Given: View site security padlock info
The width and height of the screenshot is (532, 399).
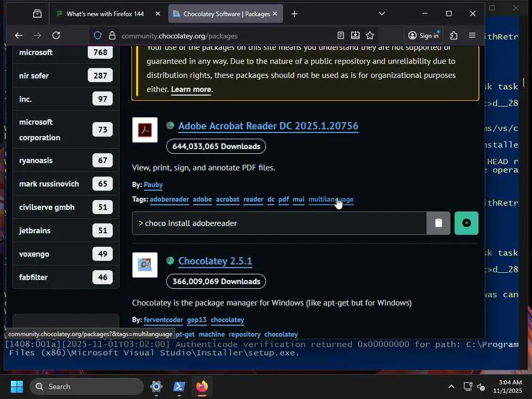Looking at the screenshot, I should coord(112,36).
